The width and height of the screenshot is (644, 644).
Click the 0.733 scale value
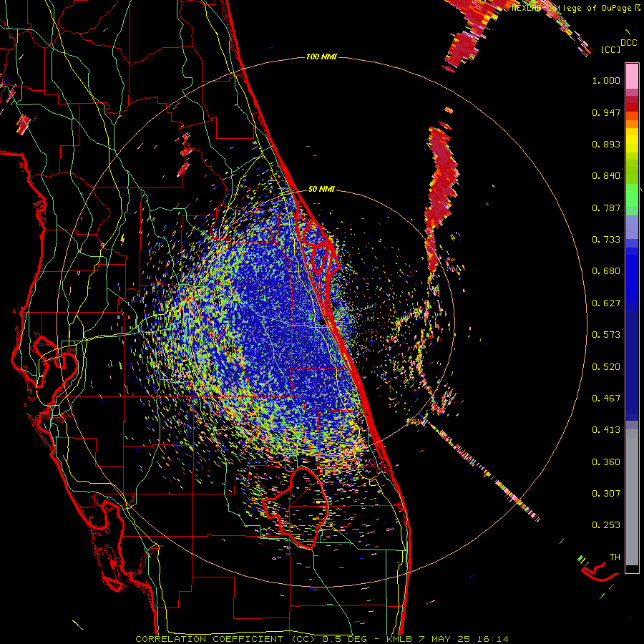point(606,240)
